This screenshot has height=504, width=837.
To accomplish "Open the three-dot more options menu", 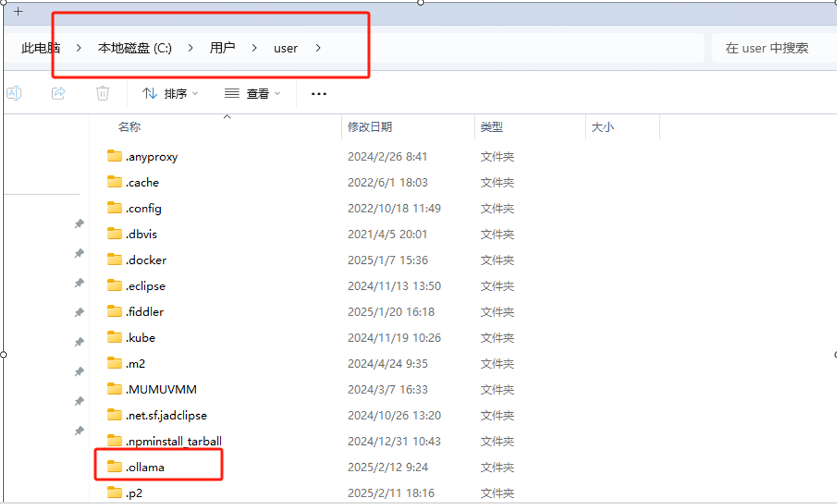I will coord(319,94).
